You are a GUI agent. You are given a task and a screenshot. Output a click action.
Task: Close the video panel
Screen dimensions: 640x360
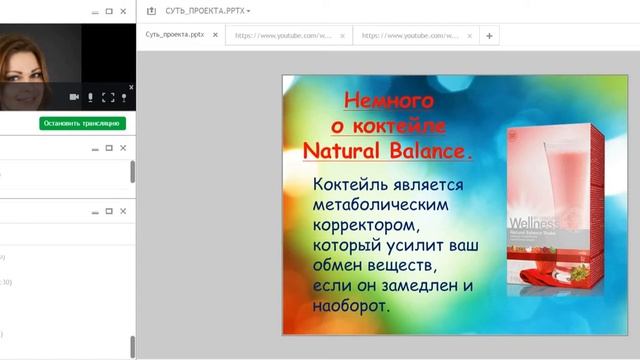[123, 11]
